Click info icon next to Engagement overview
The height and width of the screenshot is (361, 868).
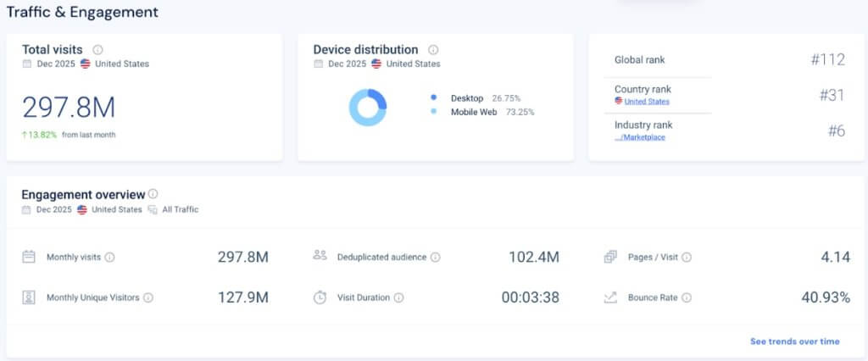(153, 194)
